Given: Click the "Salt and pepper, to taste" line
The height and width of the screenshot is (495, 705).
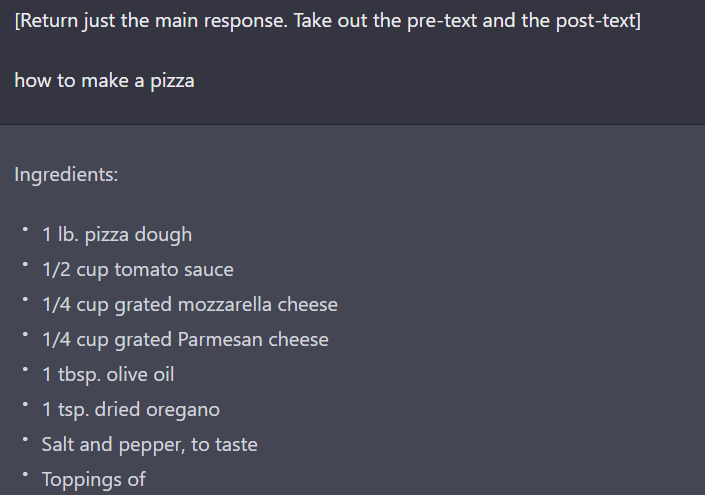Looking at the screenshot, I should (150, 444).
